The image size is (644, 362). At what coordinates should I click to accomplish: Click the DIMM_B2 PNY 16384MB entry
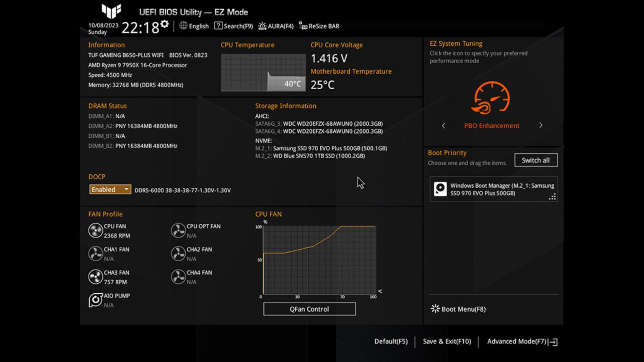(x=133, y=146)
